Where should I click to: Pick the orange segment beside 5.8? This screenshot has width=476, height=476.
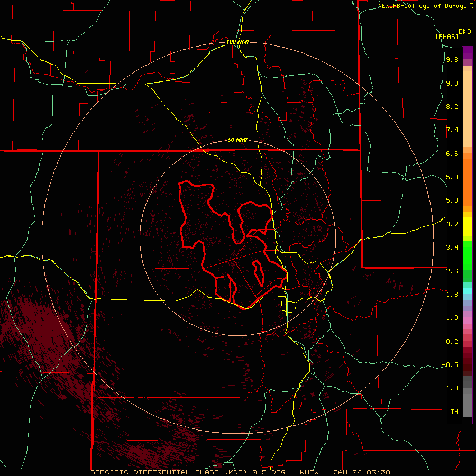pyautogui.click(x=467, y=182)
